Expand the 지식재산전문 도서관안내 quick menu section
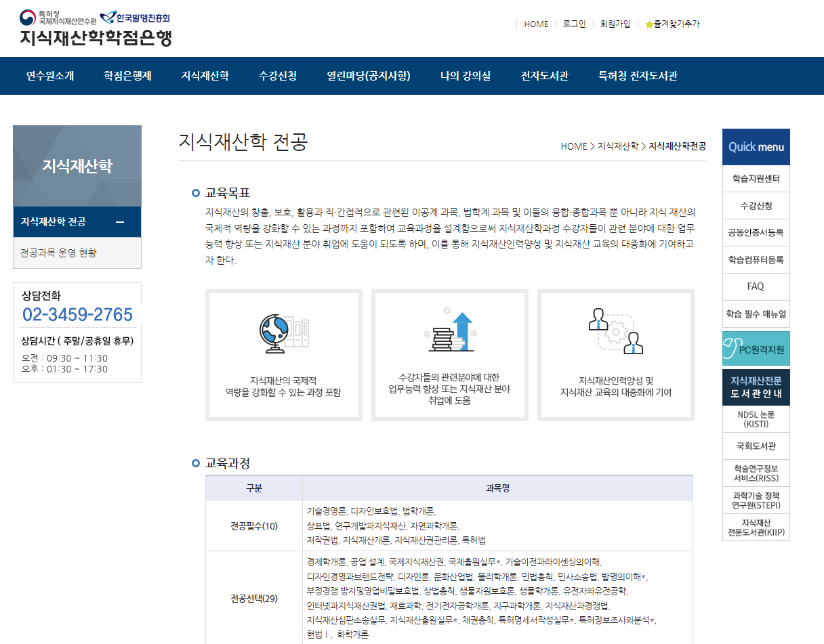This screenshot has width=824, height=644. [x=756, y=388]
